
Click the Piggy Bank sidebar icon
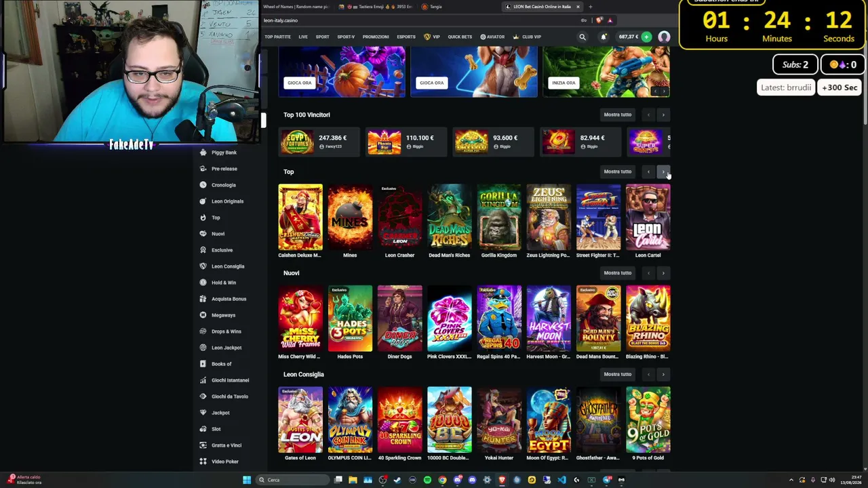(x=203, y=152)
